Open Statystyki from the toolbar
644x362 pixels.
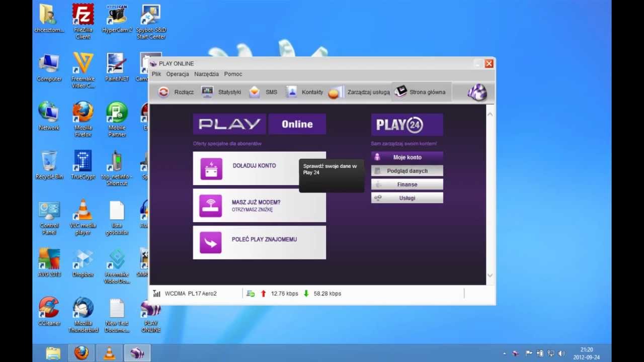coord(221,92)
